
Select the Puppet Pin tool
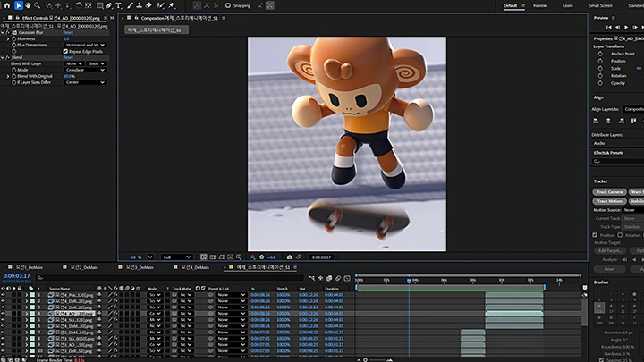coord(172,5)
